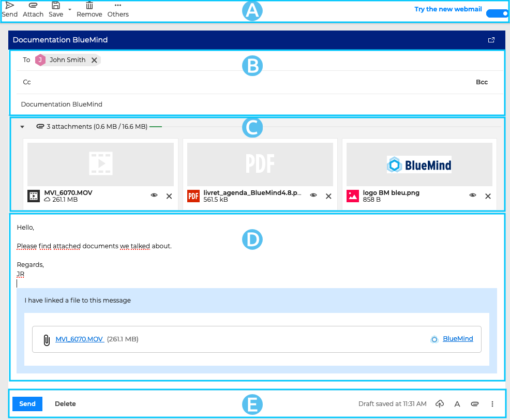Click the attachment size progress bar

156,127
